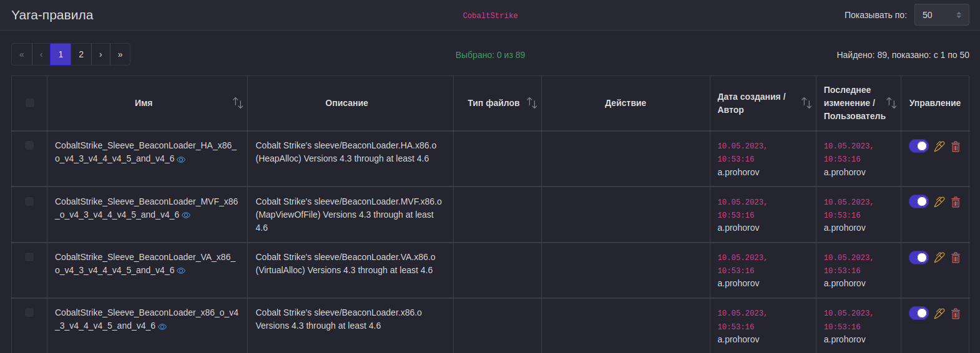Tick the select-all checkbox in the table header

(x=30, y=103)
